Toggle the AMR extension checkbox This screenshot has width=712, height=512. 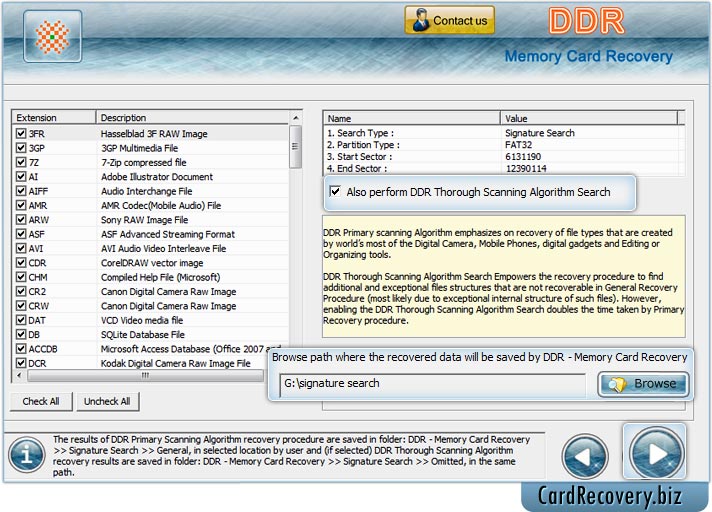pos(21,205)
